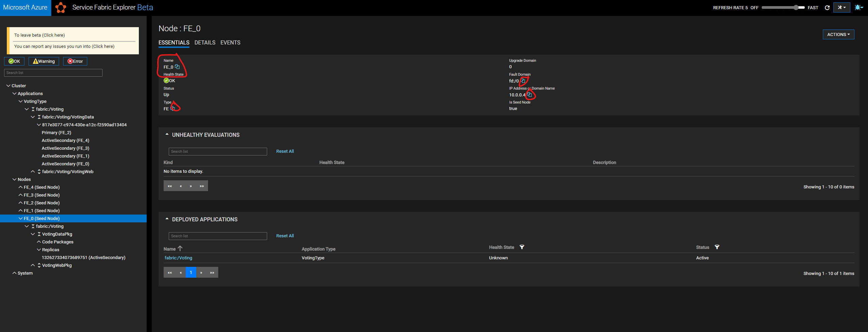868x332 pixels.
Task: Open the ACTIONS dropdown
Action: pos(838,34)
